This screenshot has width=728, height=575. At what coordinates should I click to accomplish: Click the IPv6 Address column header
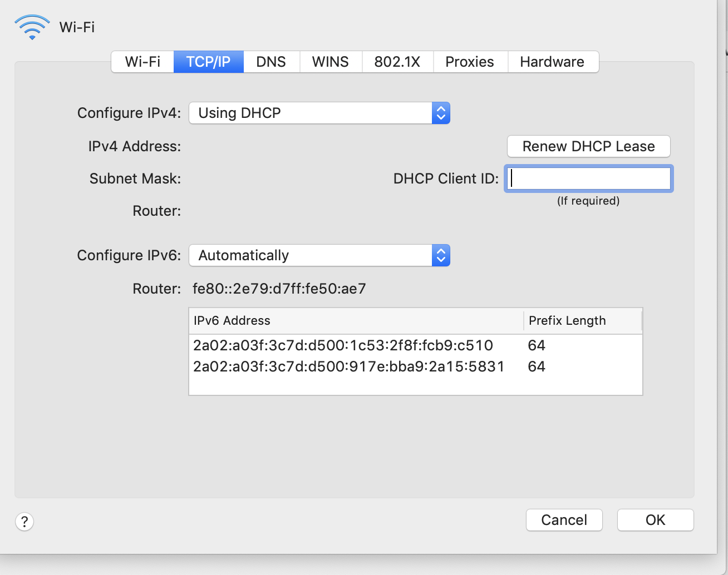click(x=355, y=321)
